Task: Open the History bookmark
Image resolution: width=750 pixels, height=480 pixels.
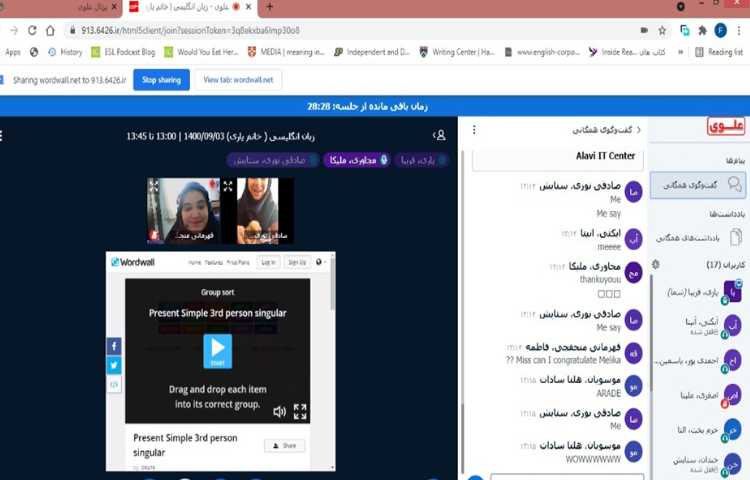Action: point(65,52)
